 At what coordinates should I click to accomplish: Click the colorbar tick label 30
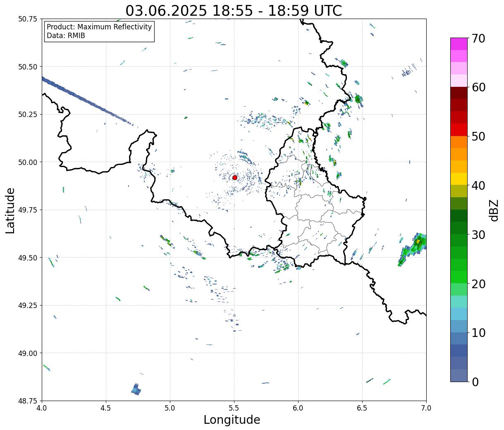478,234
